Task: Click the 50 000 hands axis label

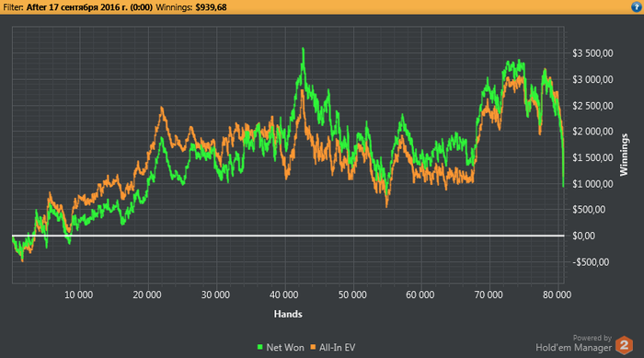Action: pos(352,294)
